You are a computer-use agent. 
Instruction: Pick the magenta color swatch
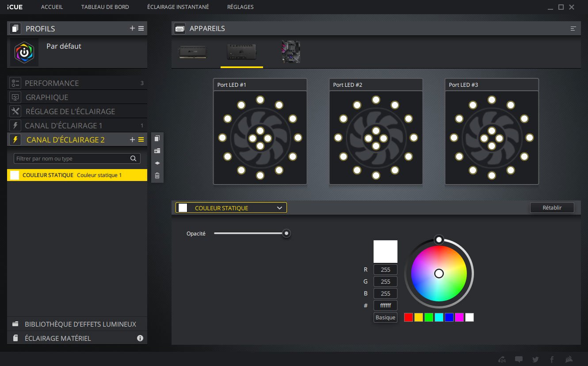pyautogui.click(x=459, y=317)
